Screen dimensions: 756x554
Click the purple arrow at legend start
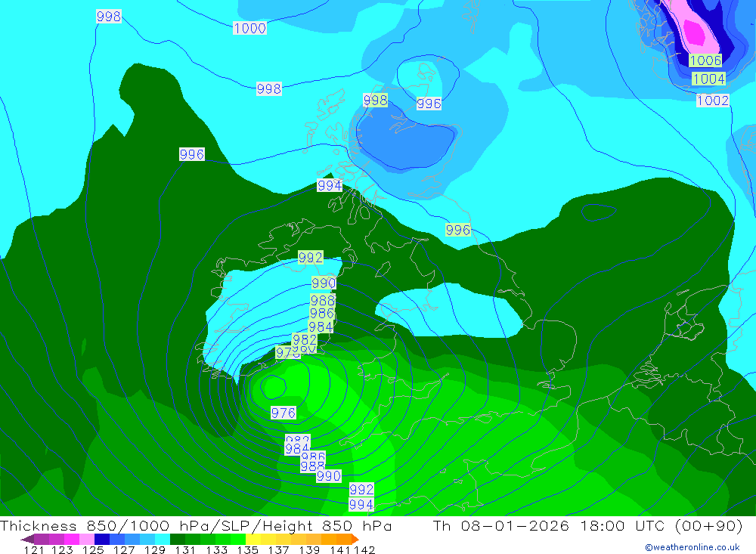(27, 539)
